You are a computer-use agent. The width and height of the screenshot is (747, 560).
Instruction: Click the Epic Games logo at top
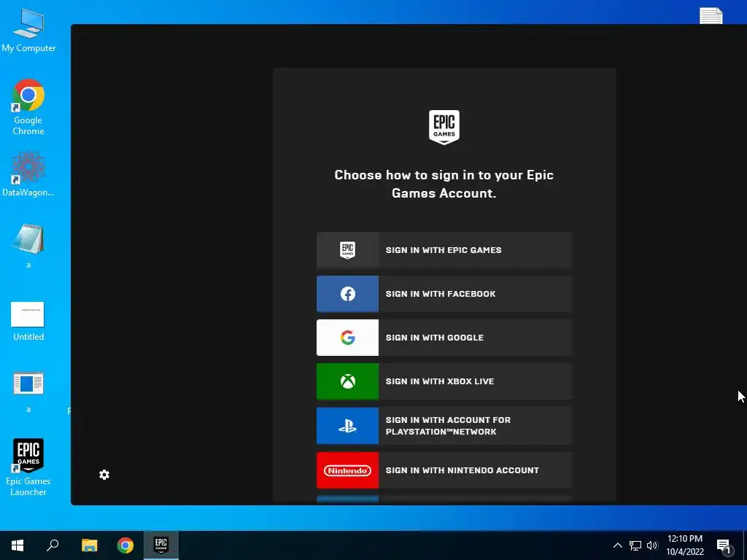444,127
